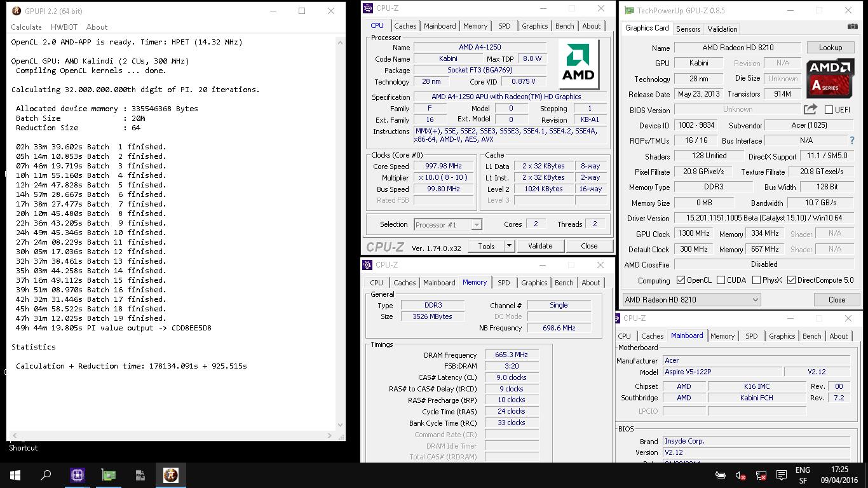The image size is (868, 488).
Task: Select the Graphics Card tab in GPU-Z
Action: pos(647,28)
